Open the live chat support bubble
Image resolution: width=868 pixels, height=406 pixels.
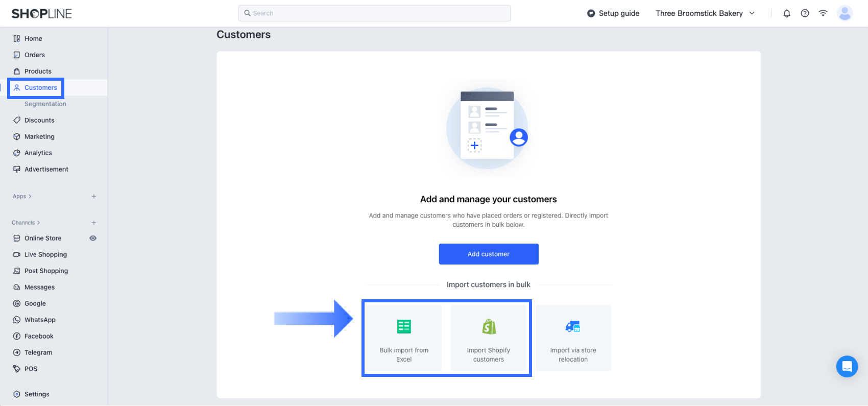point(847,367)
